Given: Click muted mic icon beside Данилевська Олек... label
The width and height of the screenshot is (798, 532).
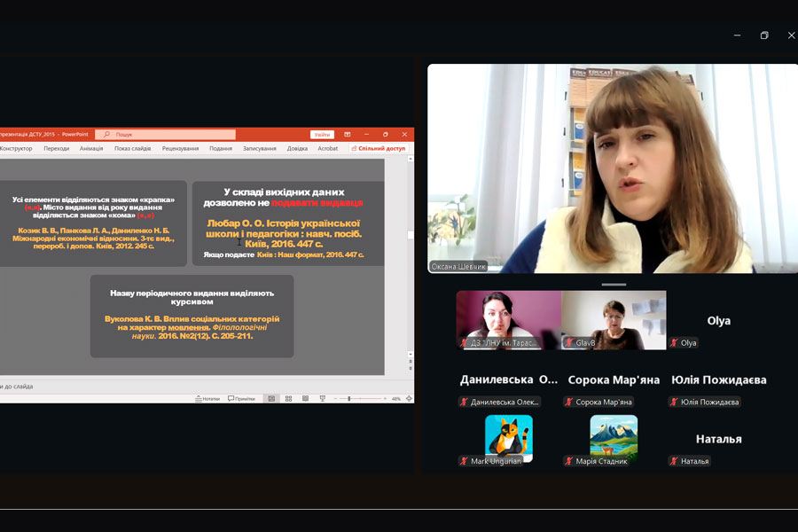Looking at the screenshot, I should [x=464, y=402].
